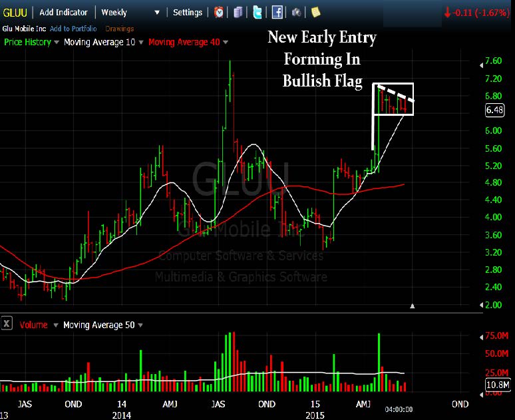
Task: Click the 50.0M volume axis label
Action: [496, 353]
